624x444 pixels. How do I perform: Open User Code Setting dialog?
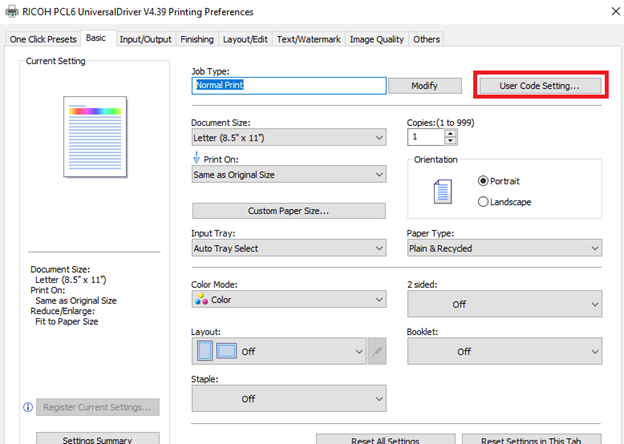540,86
